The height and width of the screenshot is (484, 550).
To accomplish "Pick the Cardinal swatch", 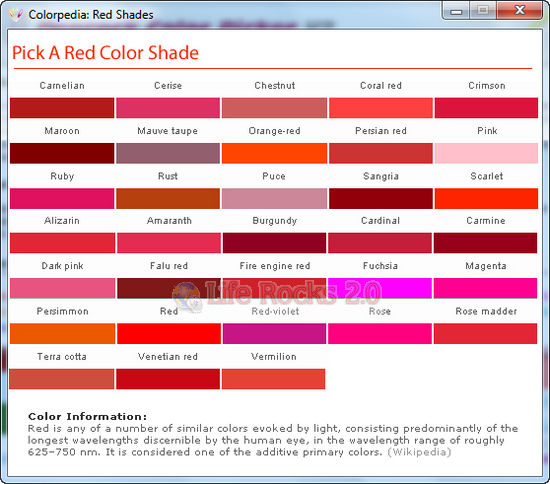I will click(380, 243).
